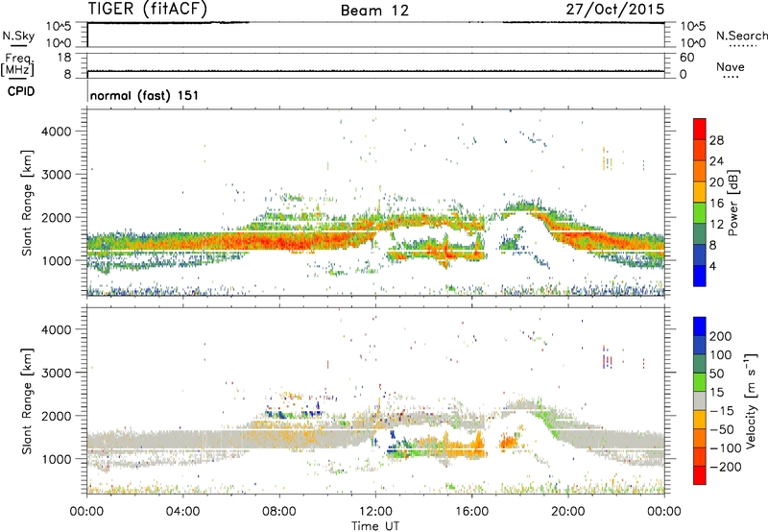Click the red bottom Velocity color bar segment
The width and height of the screenshot is (768, 532).
click(x=700, y=475)
